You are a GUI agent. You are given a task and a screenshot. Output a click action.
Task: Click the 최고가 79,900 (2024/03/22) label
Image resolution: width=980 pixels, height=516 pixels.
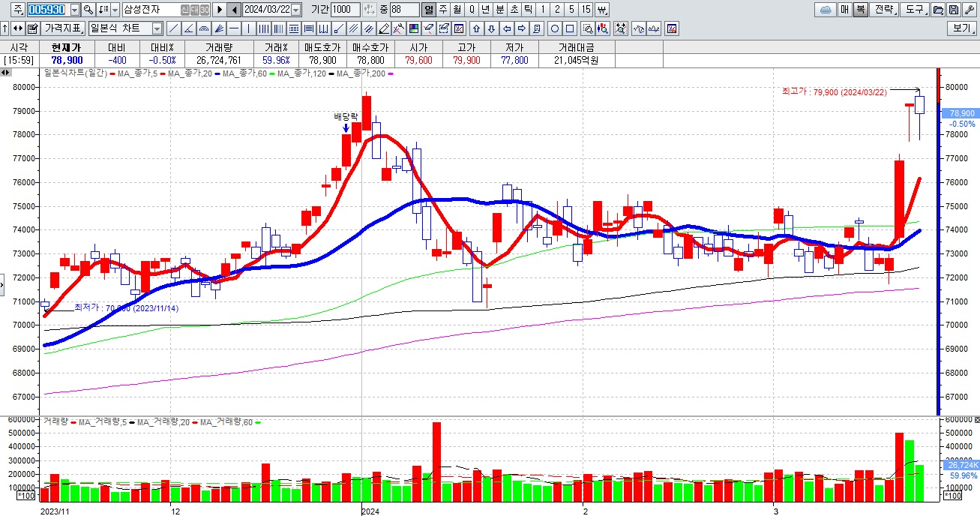point(833,91)
